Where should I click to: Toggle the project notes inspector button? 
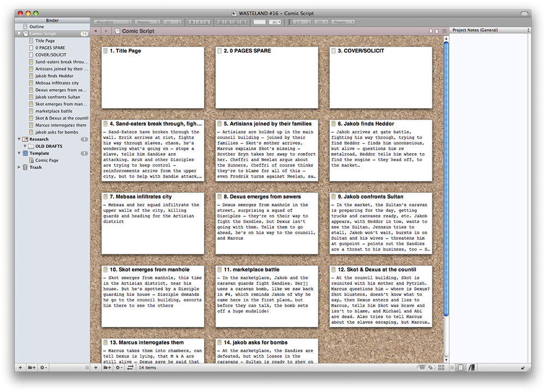pos(461,368)
